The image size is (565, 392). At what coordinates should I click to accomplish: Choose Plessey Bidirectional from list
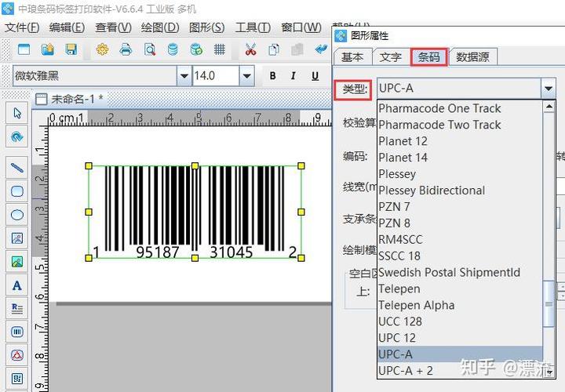point(460,191)
